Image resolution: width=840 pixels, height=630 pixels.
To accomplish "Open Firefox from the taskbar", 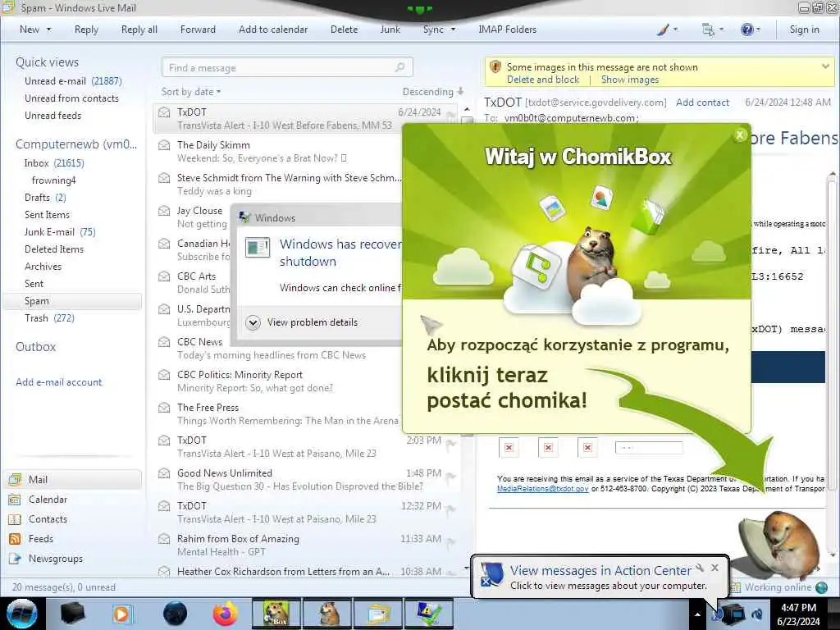I will coord(225,614).
